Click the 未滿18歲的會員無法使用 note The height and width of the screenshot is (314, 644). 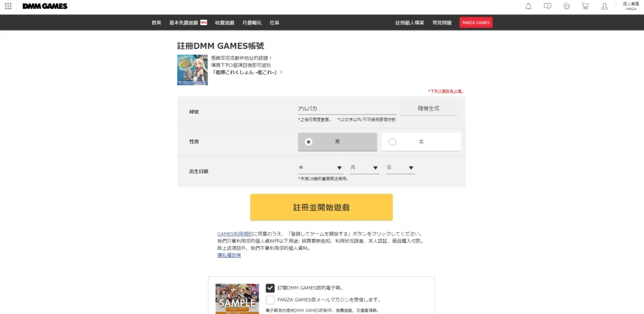pos(323,178)
